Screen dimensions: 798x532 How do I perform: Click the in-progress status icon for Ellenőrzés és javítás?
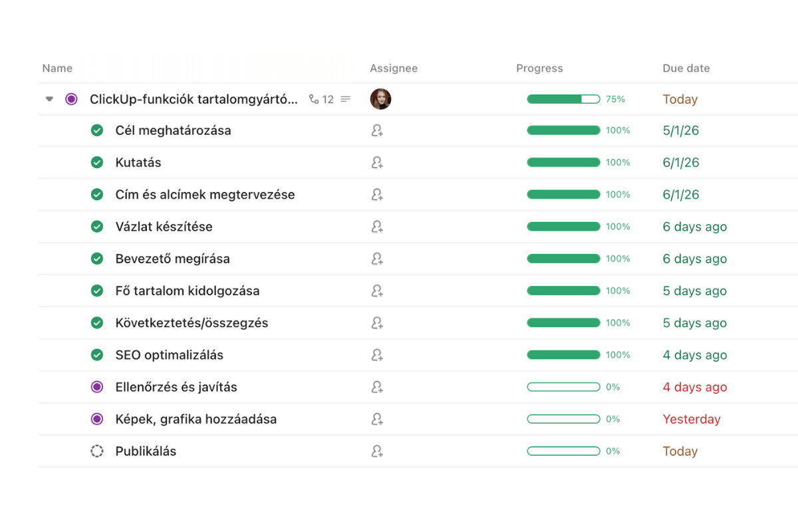(97, 386)
